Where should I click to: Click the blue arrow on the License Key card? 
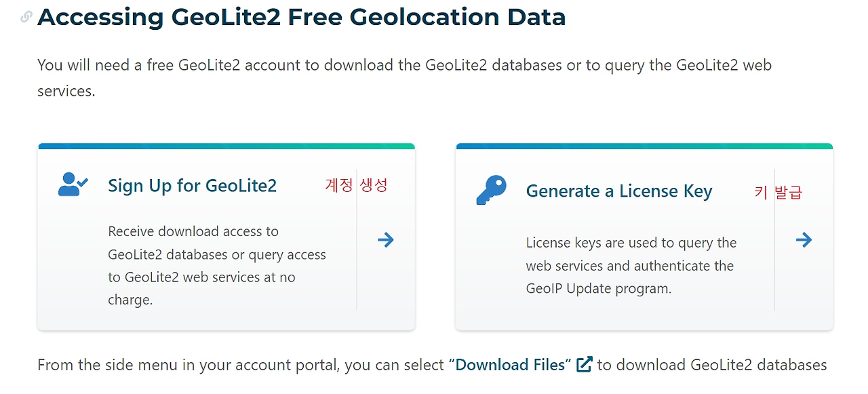804,239
